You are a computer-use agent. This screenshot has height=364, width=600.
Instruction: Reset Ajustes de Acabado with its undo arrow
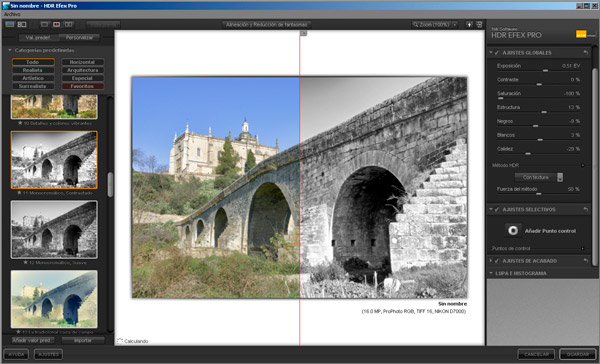click(585, 261)
